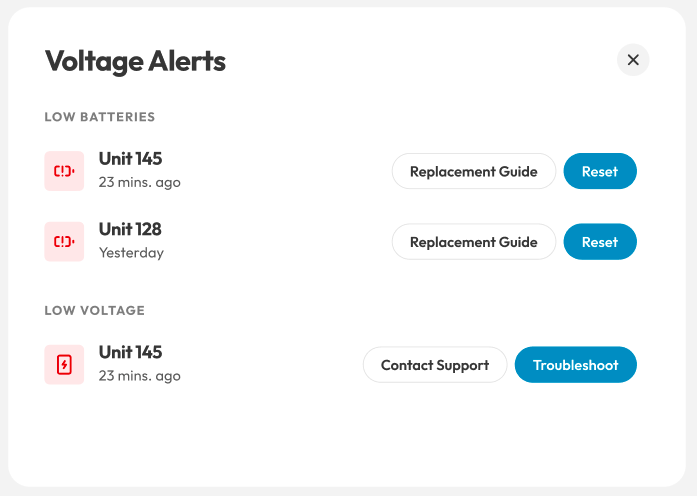Close the Voltage Alerts dialog

click(x=633, y=60)
